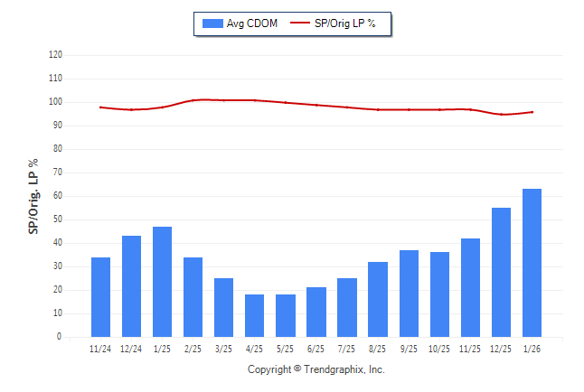This screenshot has width=584, height=392.
Task: Click the 8/25 bar
Action: click(x=378, y=299)
